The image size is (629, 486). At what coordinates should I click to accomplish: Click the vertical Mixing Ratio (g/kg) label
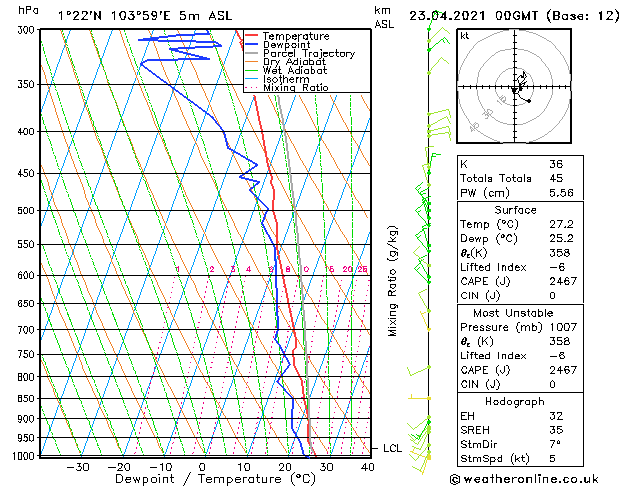pyautogui.click(x=392, y=281)
